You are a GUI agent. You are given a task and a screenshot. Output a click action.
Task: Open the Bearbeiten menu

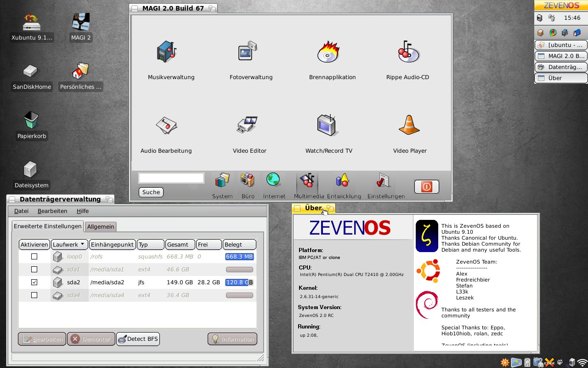52,211
